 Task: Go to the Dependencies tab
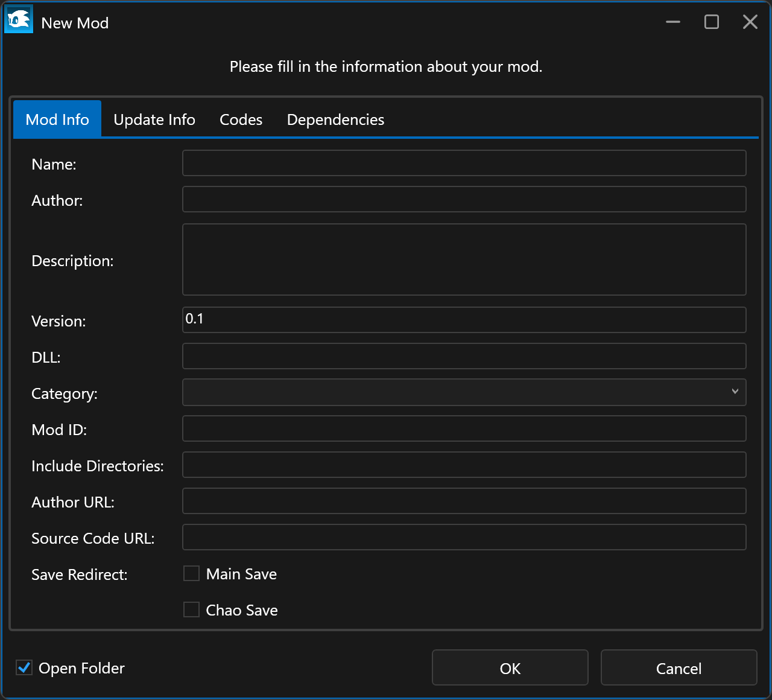[335, 119]
